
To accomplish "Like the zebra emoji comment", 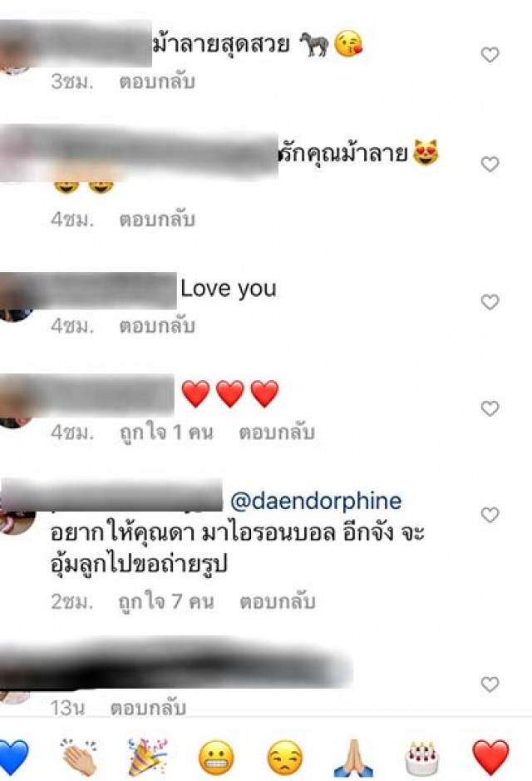I will pos(490,54).
